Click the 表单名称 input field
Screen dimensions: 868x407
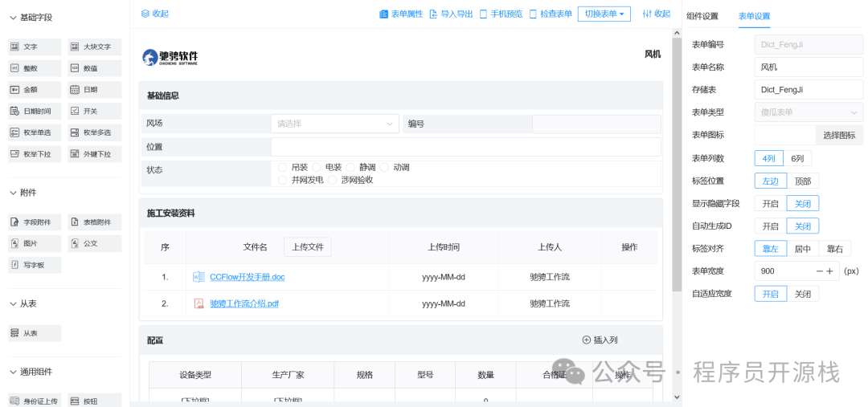809,67
